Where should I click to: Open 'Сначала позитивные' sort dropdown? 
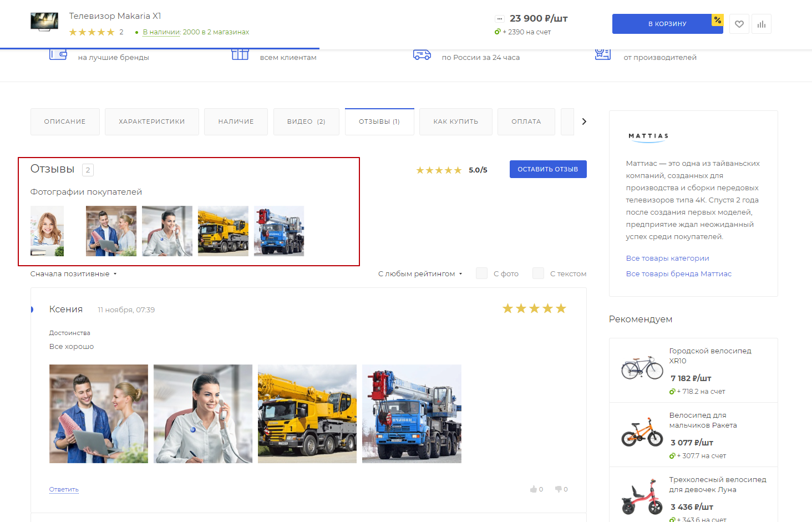tap(73, 274)
